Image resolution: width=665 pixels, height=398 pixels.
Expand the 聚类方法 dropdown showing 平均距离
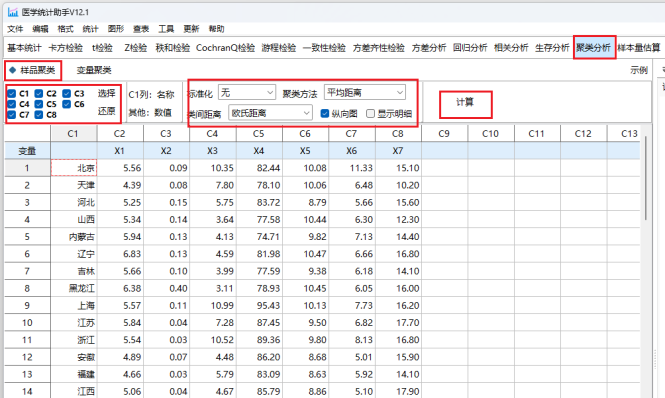[365, 92]
